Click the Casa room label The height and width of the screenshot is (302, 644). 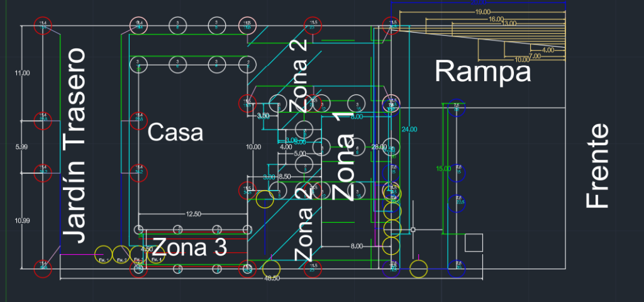pos(175,133)
